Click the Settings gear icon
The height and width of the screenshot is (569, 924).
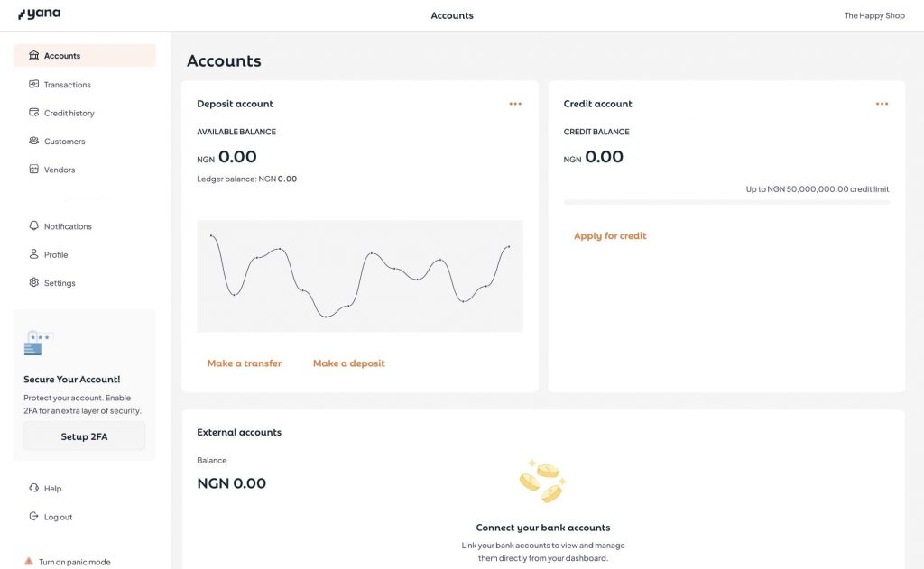tap(34, 283)
